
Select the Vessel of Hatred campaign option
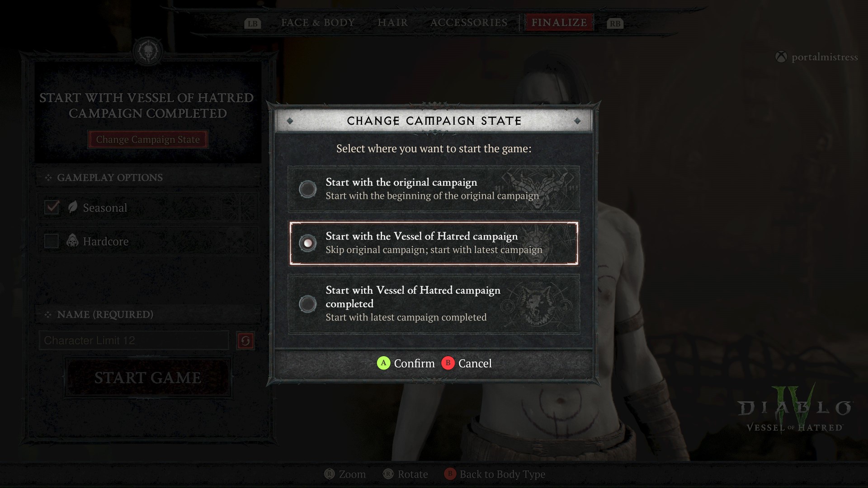307,242
